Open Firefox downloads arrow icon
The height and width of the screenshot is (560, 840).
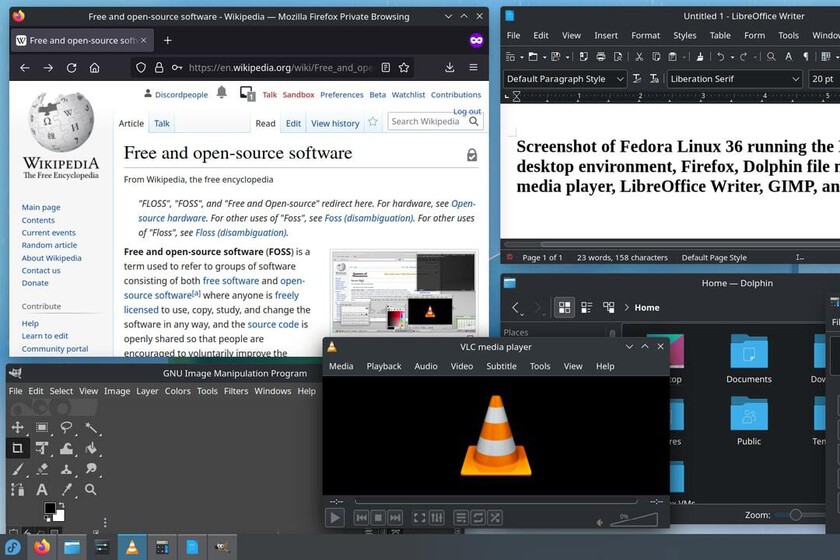pos(449,67)
